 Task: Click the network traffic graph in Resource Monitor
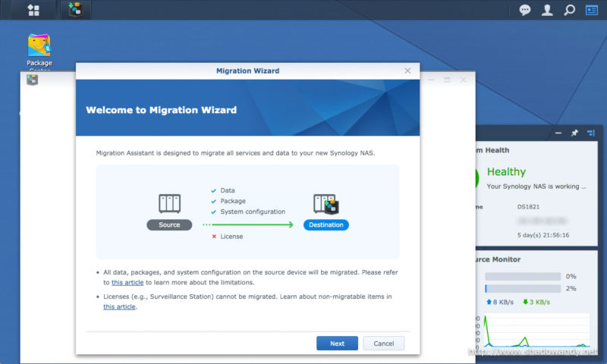536,331
